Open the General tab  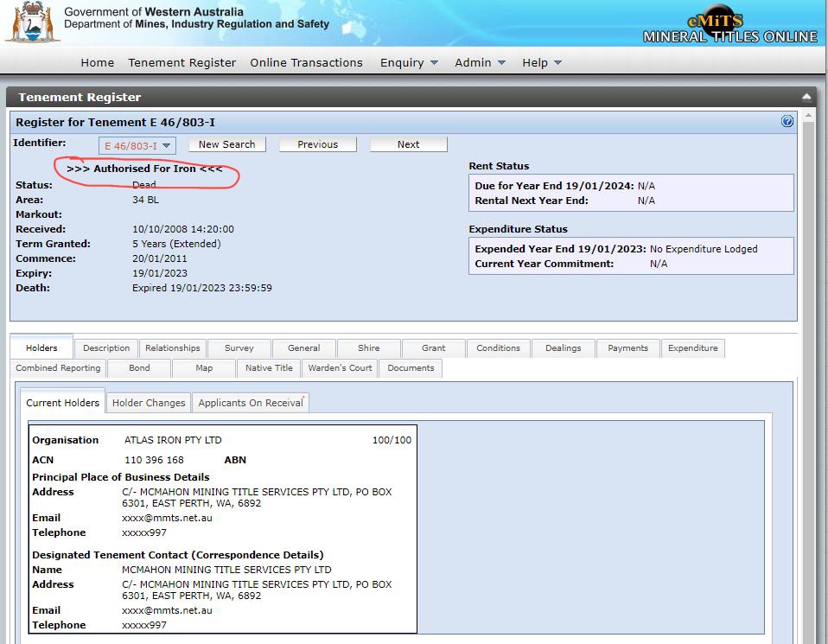point(303,348)
